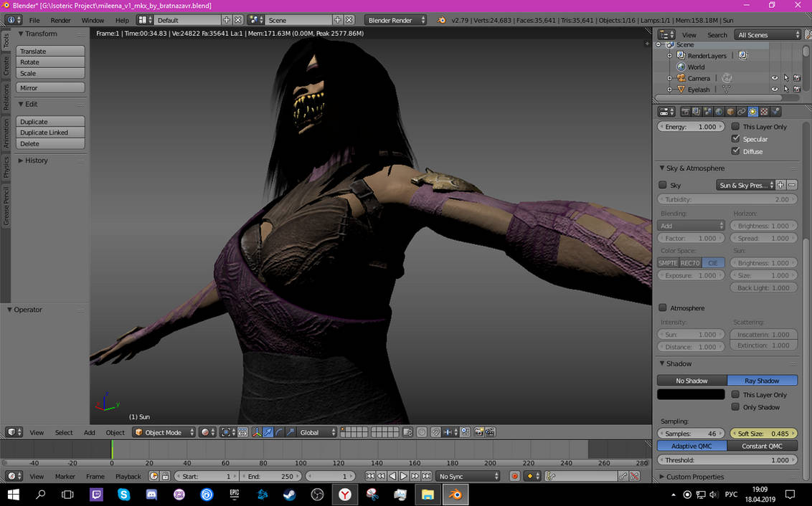This screenshot has width=812, height=506.
Task: Click the proportional editing icon in 3D header
Action: (x=422, y=432)
